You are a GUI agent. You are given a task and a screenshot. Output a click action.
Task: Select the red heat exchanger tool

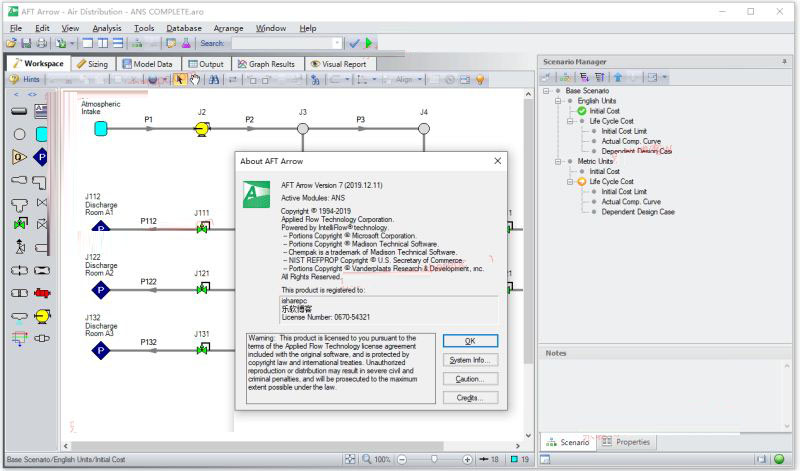[42, 293]
